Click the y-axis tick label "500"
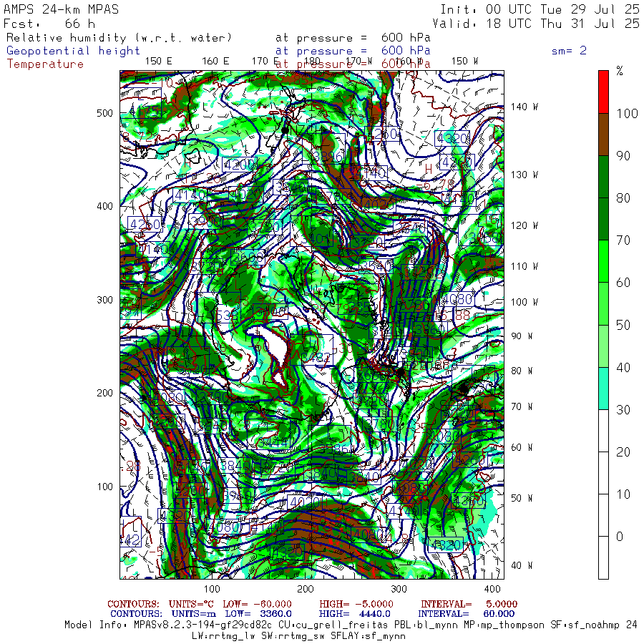 [x=104, y=113]
